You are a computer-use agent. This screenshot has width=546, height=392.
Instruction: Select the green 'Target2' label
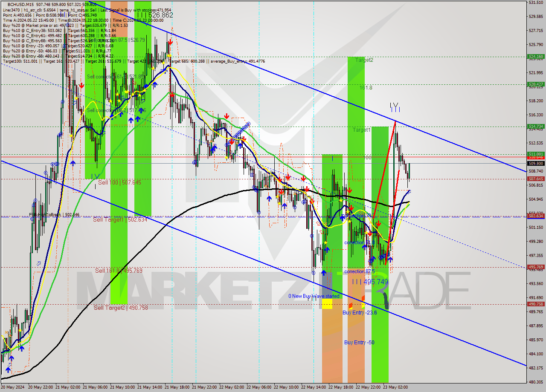pos(364,60)
